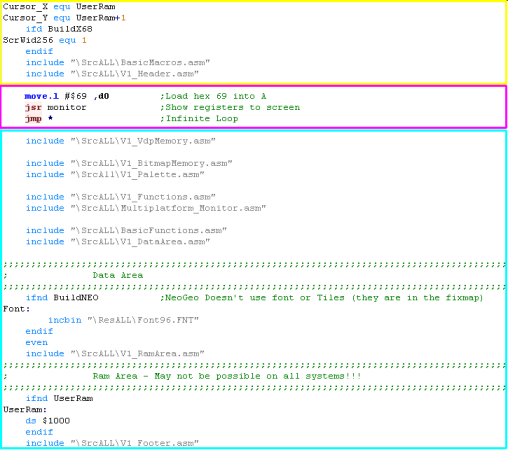This screenshot has height=450, width=508.
Task: Click the 'Cursor_X equ UserRam' line
Action: point(59,7)
